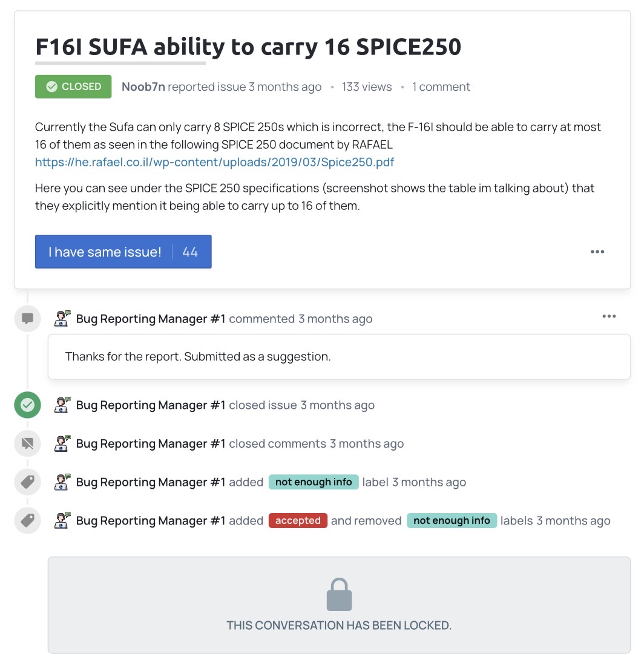Open Noob7n's user profile
The width and height of the screenshot is (644, 663).
click(143, 87)
